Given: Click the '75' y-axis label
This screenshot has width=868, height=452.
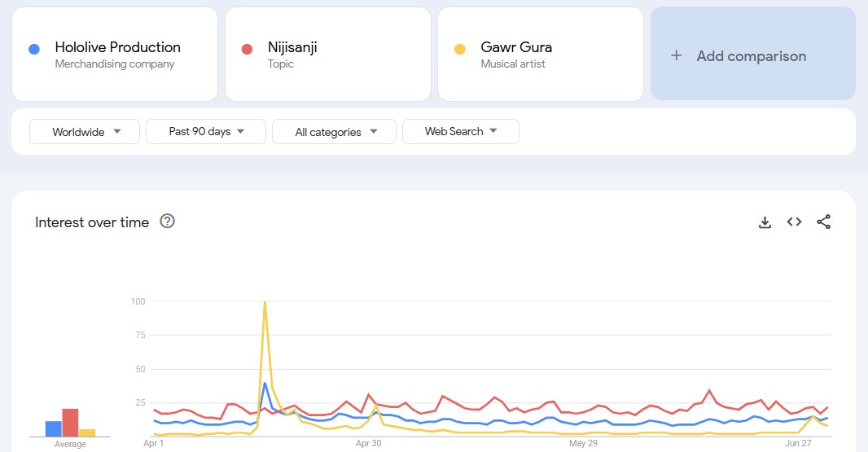Looking at the screenshot, I should pos(140,335).
